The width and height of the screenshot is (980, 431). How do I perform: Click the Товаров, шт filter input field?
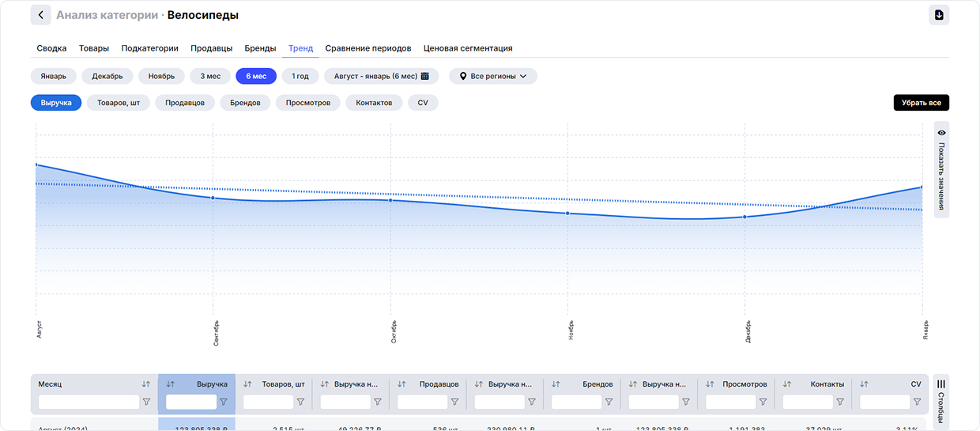tap(268, 402)
